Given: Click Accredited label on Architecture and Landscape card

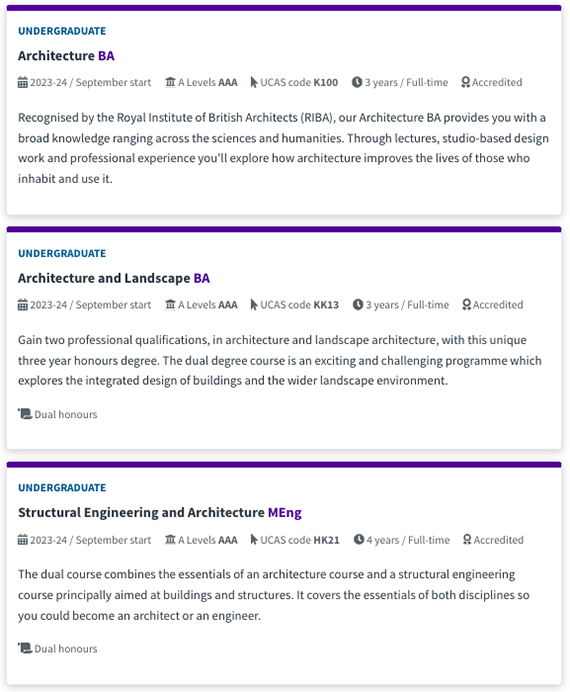Looking at the screenshot, I should tap(498, 305).
